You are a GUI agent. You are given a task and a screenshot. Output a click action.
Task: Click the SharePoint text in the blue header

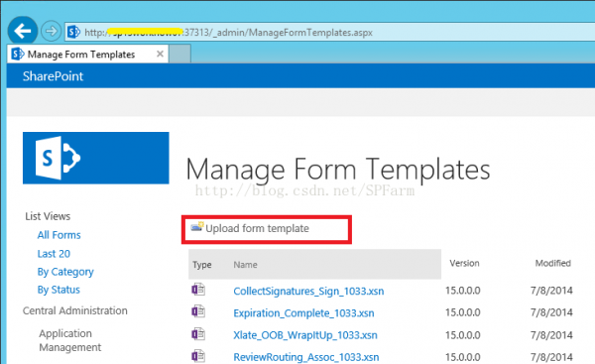(x=53, y=76)
